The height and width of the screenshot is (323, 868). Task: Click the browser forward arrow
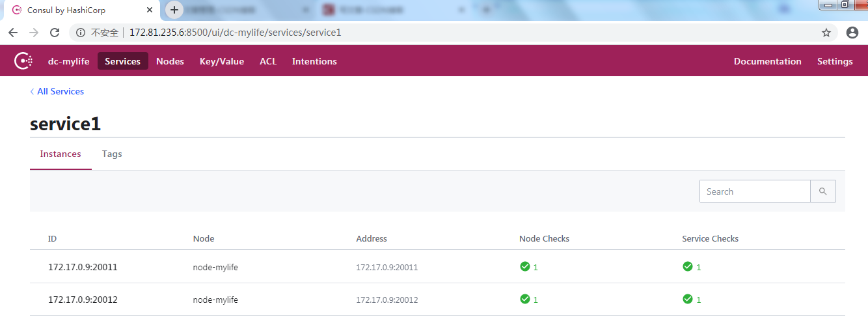point(34,33)
